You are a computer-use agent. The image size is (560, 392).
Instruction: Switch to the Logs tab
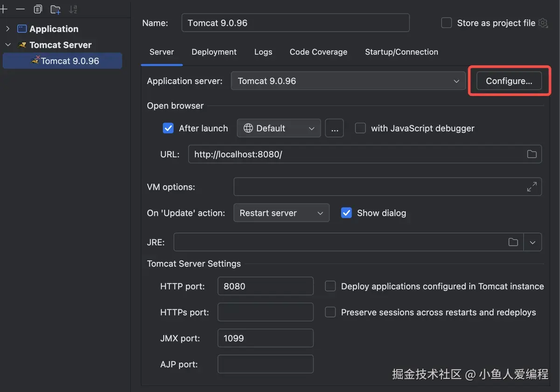(263, 52)
